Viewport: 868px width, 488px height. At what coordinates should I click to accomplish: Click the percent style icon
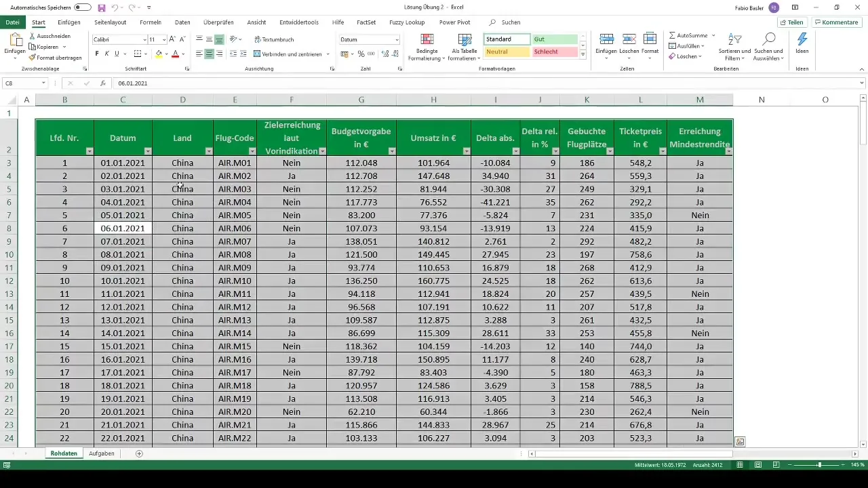pyautogui.click(x=361, y=54)
